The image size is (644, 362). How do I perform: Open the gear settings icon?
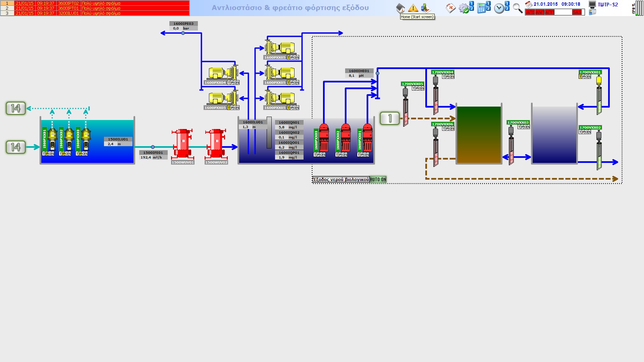tap(464, 8)
